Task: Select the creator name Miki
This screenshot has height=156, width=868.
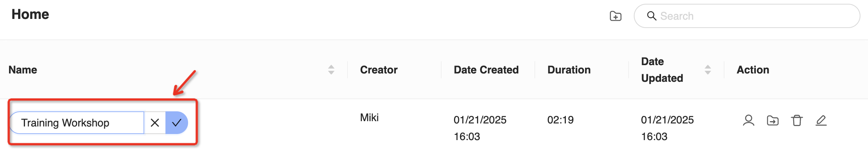Action: coord(369,117)
